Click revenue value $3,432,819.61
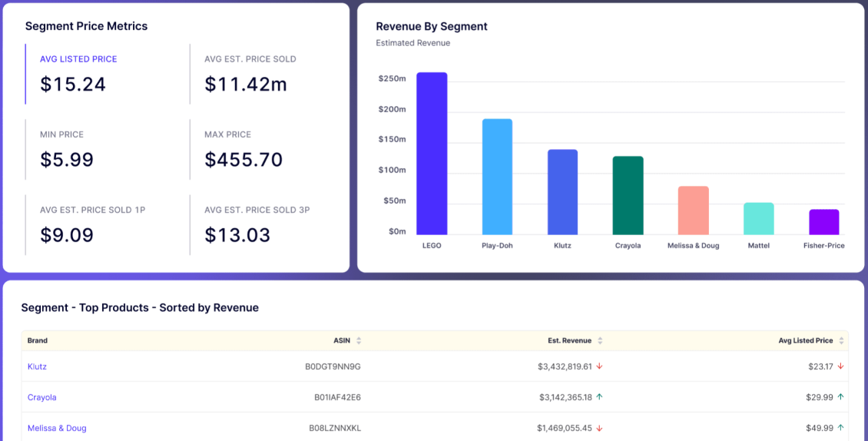868x441 pixels. pyautogui.click(x=565, y=366)
